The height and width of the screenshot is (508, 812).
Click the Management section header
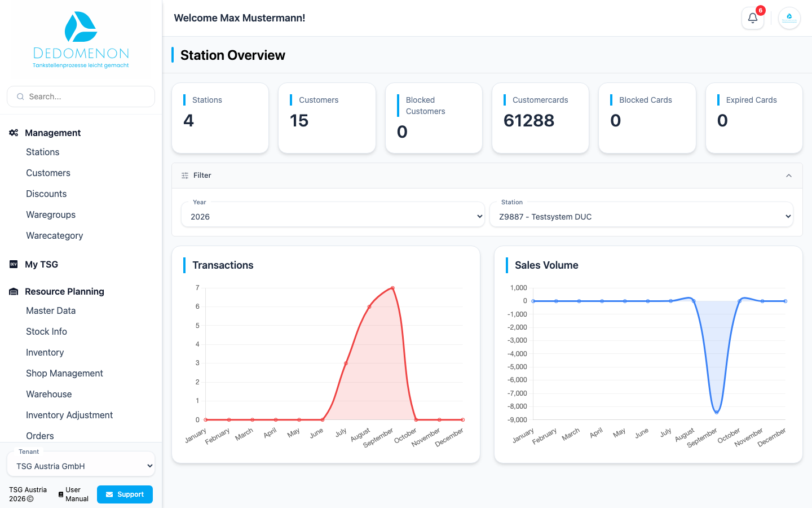tap(53, 133)
